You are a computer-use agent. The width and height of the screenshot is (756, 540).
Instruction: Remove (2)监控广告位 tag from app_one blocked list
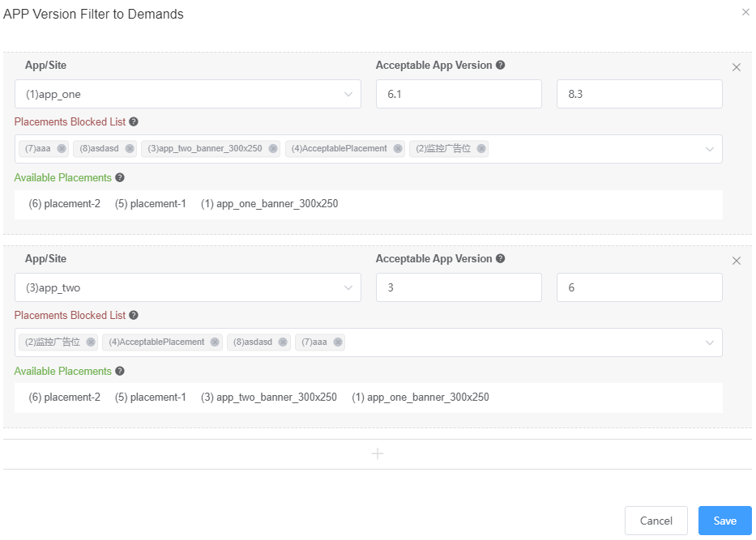481,148
